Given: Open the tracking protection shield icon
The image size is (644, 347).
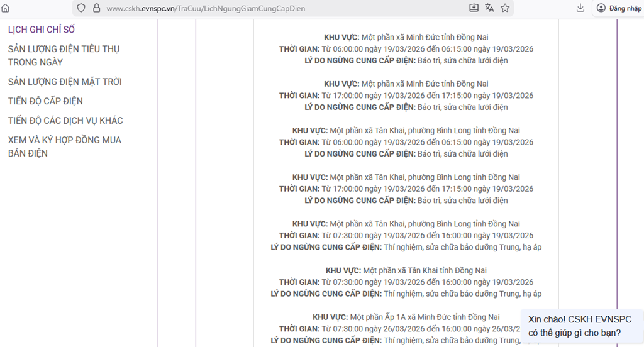Looking at the screenshot, I should point(81,9).
